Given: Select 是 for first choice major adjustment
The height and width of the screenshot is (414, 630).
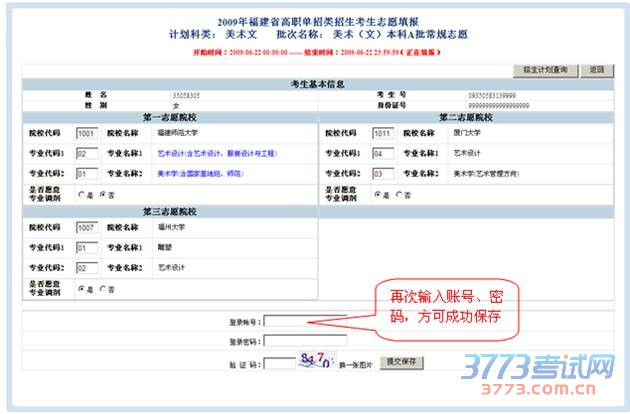Looking at the screenshot, I should coord(80,196).
